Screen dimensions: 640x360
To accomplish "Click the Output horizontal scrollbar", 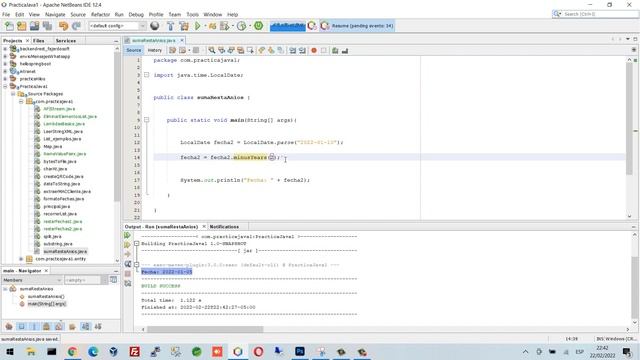I will 205,329.
